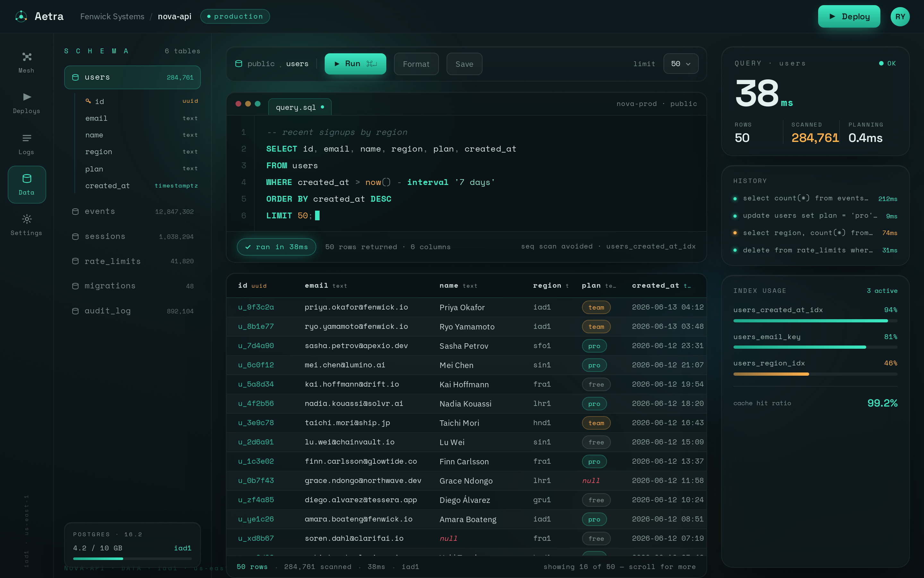
Task: Click name Taichi Mori
Action: point(459,423)
